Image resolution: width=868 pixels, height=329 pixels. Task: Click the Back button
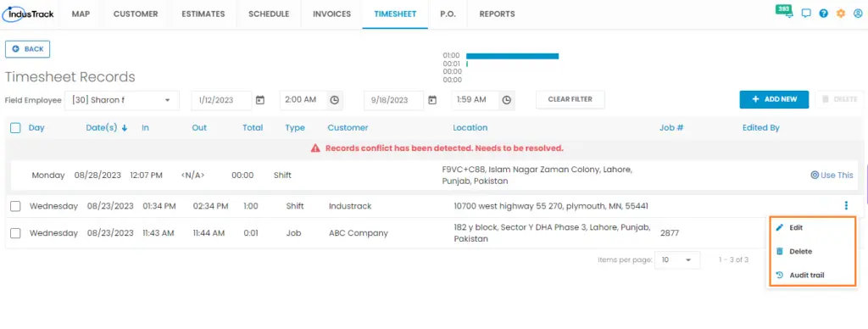(28, 49)
